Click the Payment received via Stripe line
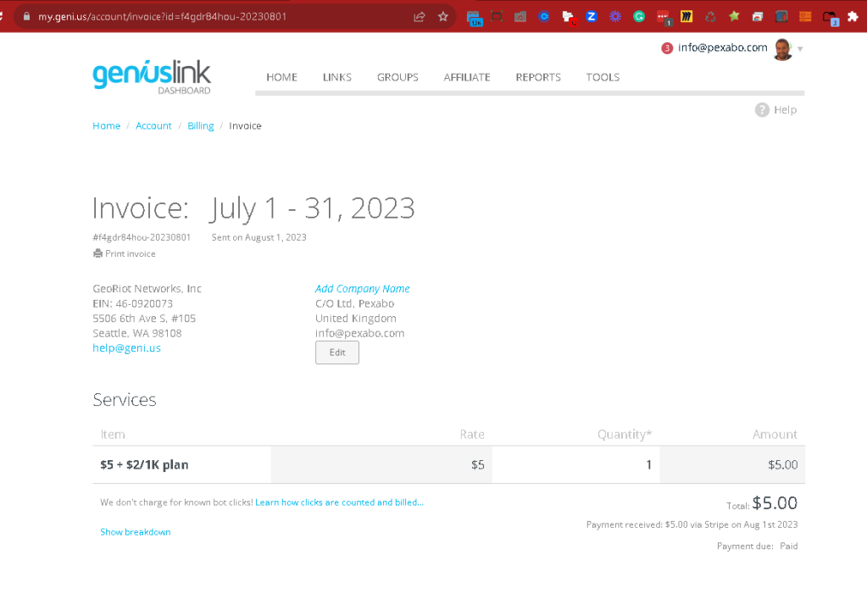Image resolution: width=867 pixels, height=616 pixels. pos(692,524)
